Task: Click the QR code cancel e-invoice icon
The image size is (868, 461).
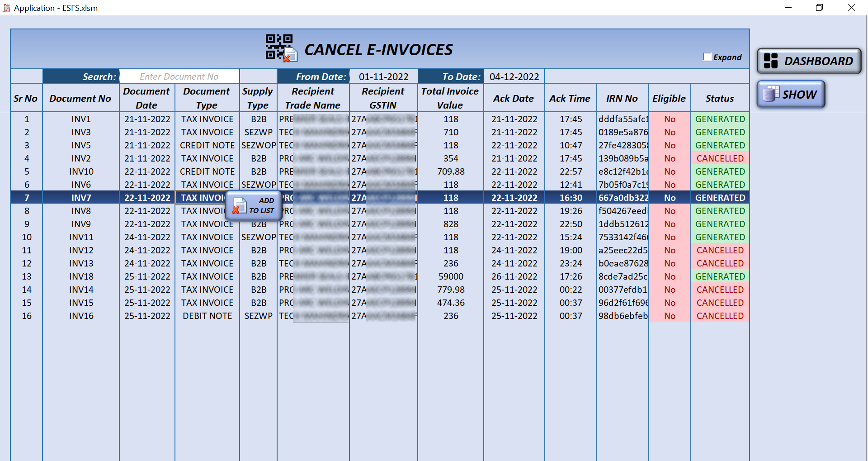Action: (281, 48)
